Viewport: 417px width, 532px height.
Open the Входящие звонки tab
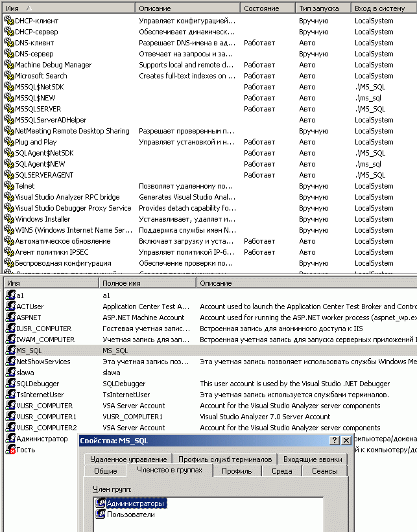313,459
